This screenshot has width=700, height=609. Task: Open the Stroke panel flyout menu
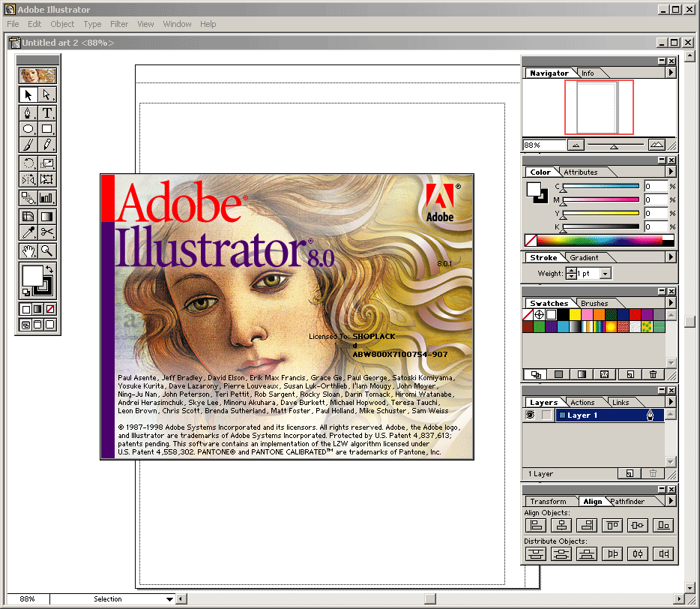tap(671, 257)
